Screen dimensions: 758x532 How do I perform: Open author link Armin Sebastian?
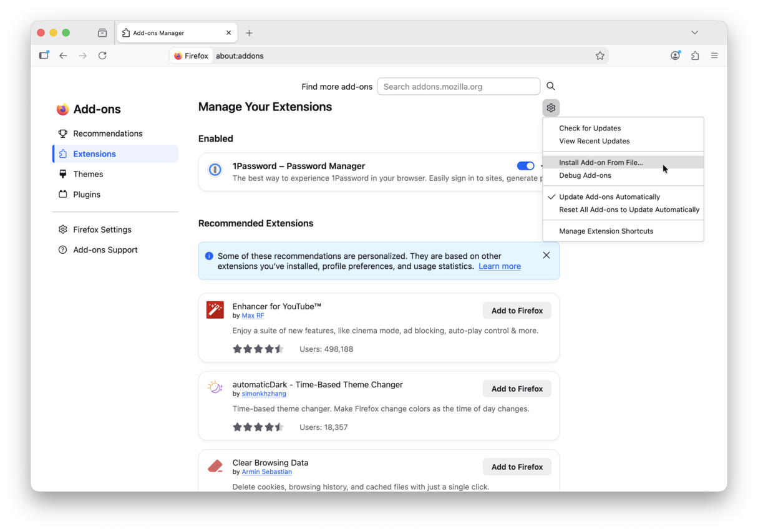(266, 472)
